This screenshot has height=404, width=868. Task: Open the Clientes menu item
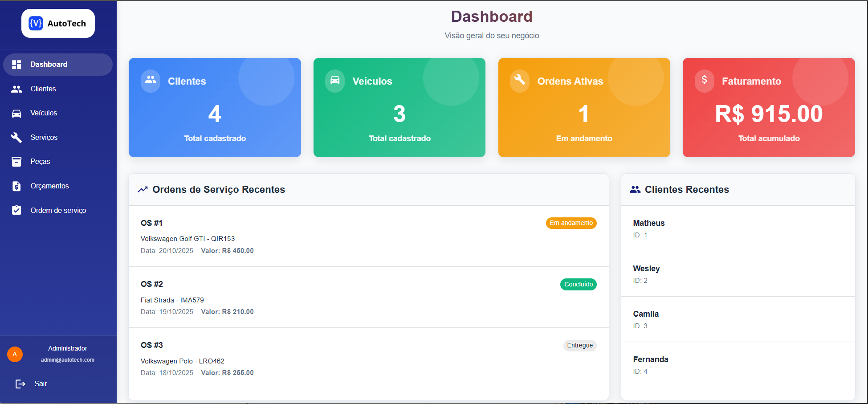[x=43, y=89]
